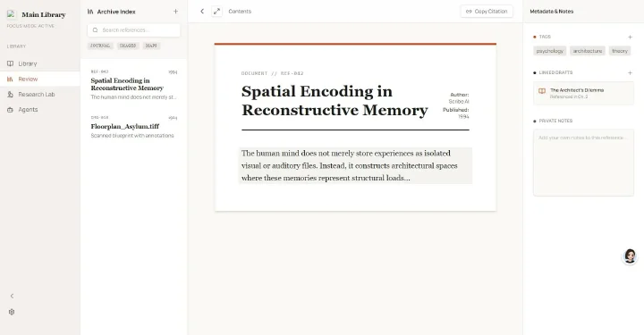Click published year 1994 in document
This screenshot has width=644, height=335.
coord(463,116)
